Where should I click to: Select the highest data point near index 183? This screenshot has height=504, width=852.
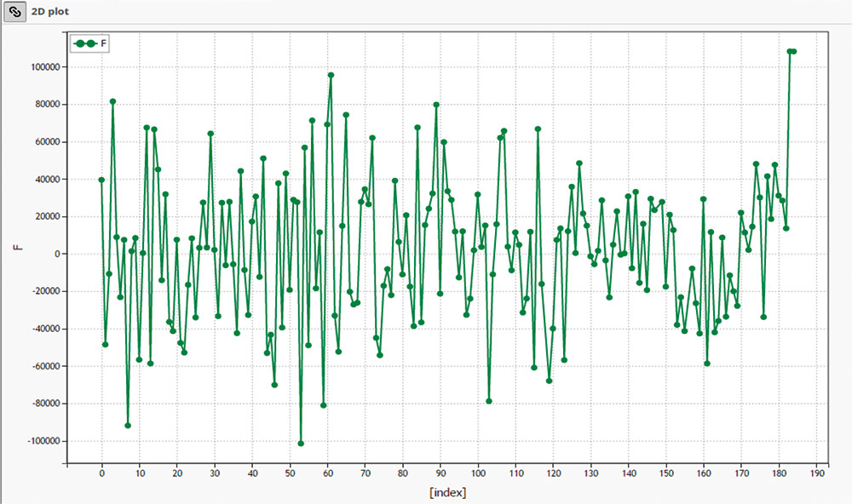[x=790, y=52]
